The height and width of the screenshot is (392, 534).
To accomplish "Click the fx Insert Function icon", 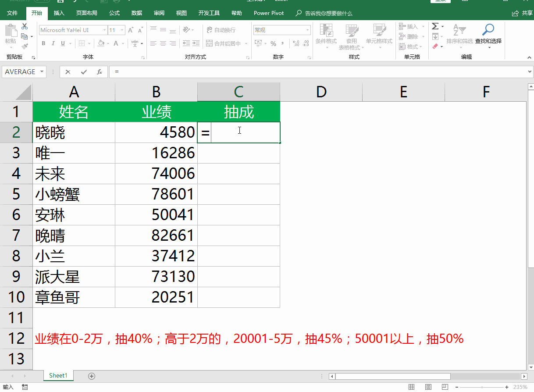I will pyautogui.click(x=100, y=72).
